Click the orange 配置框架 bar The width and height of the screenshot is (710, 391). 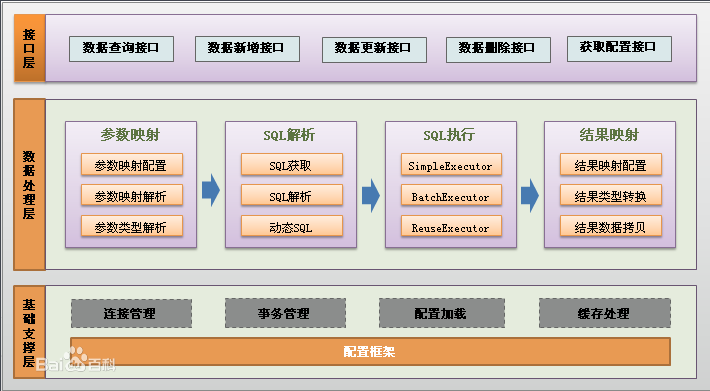pyautogui.click(x=370, y=351)
